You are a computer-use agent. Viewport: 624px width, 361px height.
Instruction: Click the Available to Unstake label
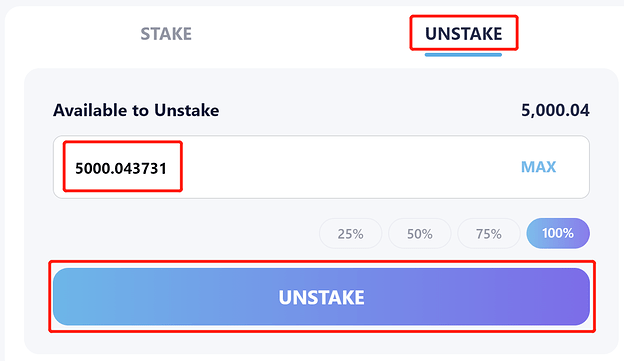tap(136, 110)
